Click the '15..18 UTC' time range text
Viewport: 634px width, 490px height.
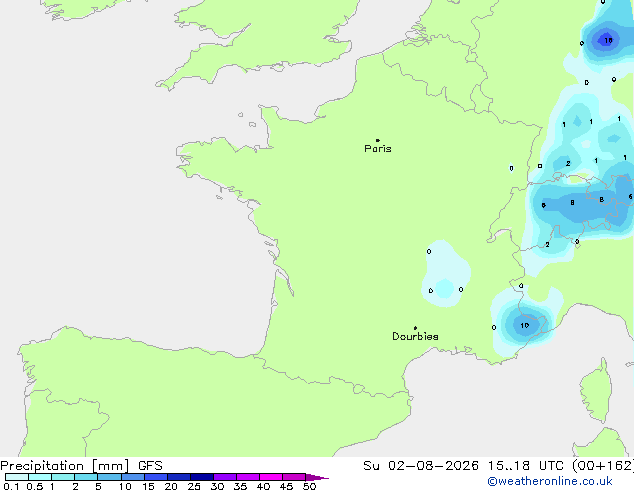point(525,466)
